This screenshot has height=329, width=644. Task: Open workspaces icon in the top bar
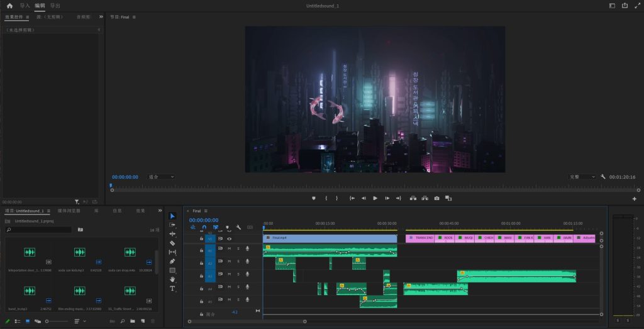point(613,6)
